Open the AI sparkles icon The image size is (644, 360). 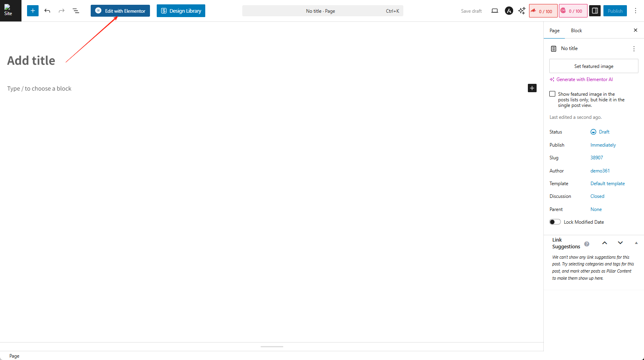pos(521,11)
